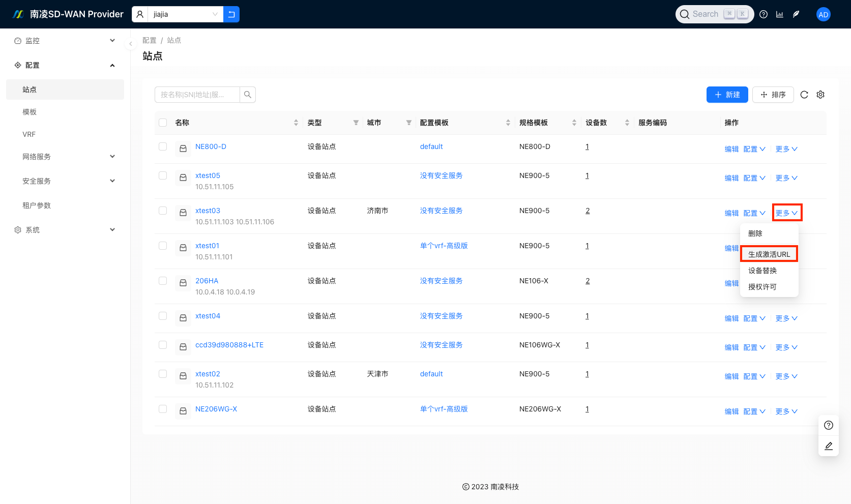
Task: Check the checkbox for site xtest03
Action: (163, 211)
